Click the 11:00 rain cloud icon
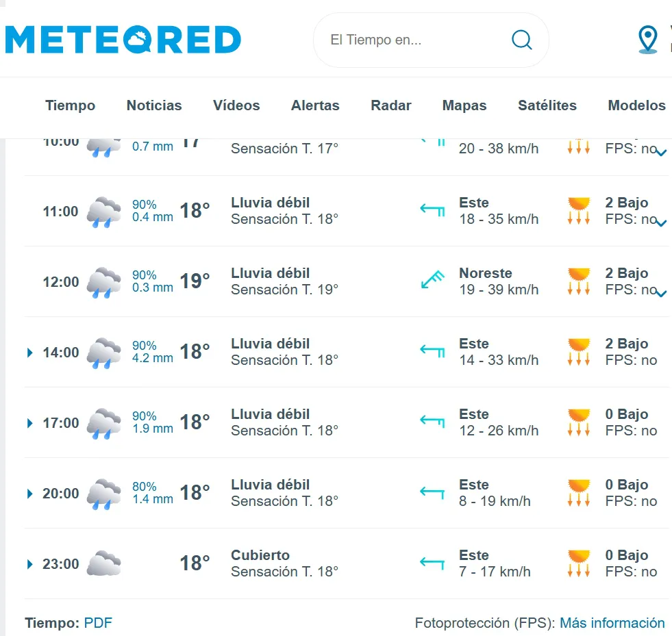 104,212
